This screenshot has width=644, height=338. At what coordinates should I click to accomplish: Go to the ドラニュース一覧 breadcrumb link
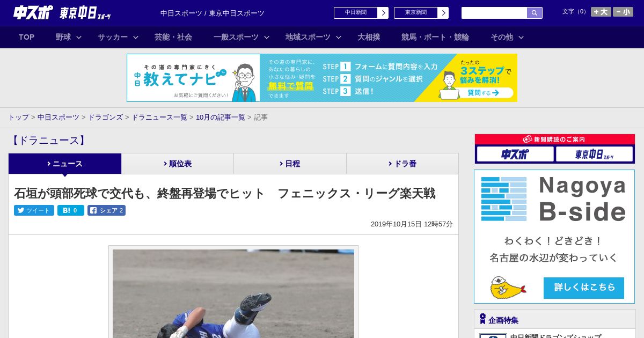click(159, 117)
